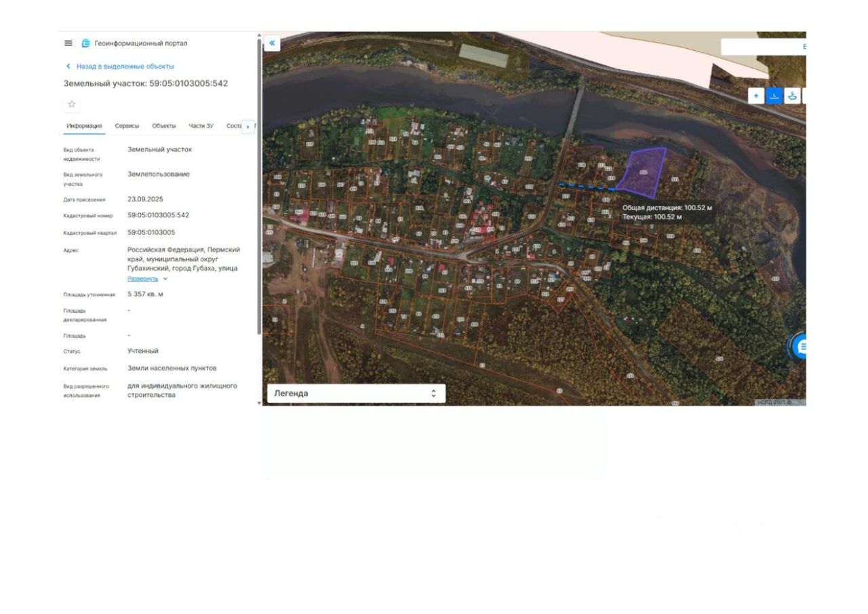Image resolution: width=868 pixels, height=614 pixels.
Task: Toggle the distance (L) measurement tool
Action: point(774,96)
